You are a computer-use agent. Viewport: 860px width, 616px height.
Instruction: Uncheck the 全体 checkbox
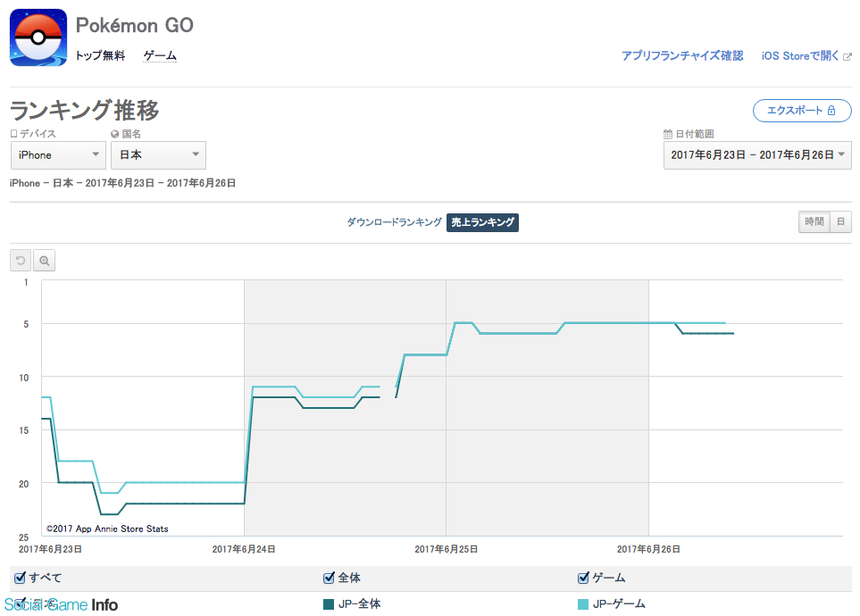[329, 578]
